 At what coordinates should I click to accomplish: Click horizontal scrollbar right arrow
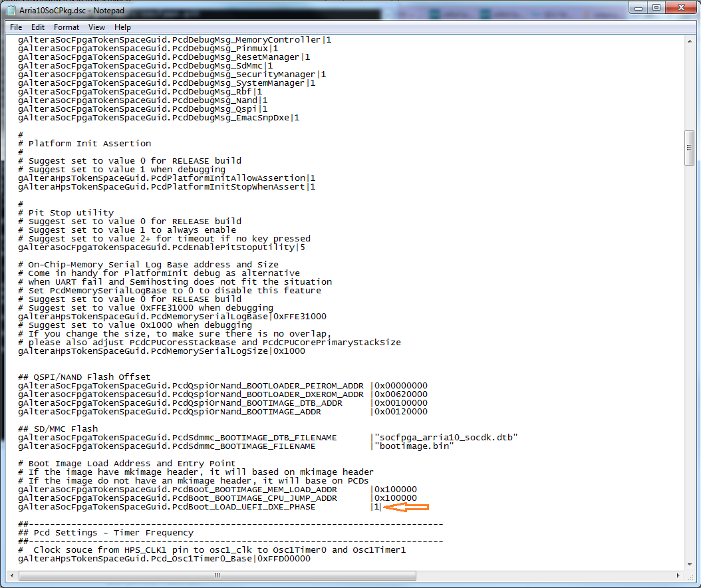click(678, 575)
